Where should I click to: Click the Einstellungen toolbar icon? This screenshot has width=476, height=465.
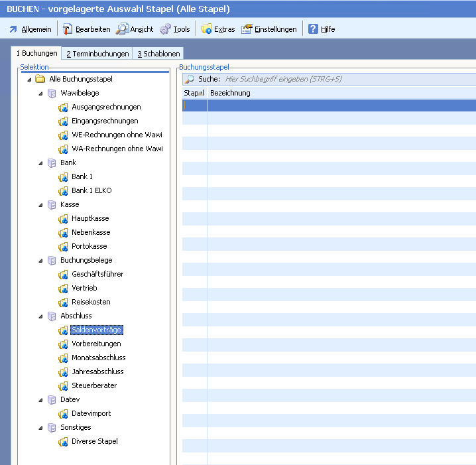(x=247, y=29)
